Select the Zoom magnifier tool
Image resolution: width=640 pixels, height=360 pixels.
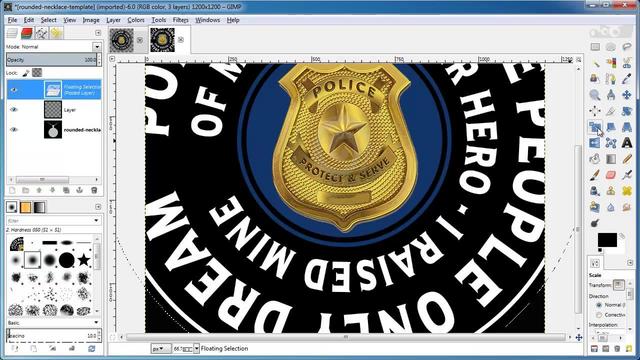point(595,95)
